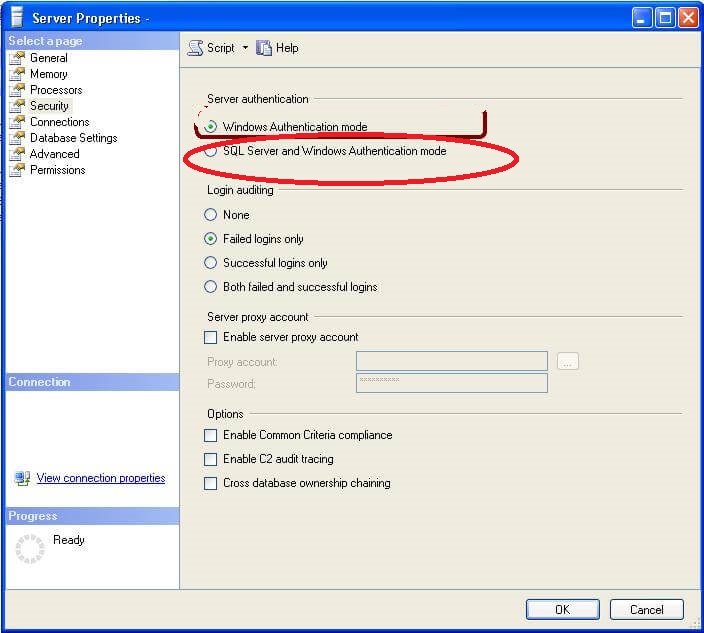Enable Common Criteria compliance
The height and width of the screenshot is (633, 704).
(211, 435)
